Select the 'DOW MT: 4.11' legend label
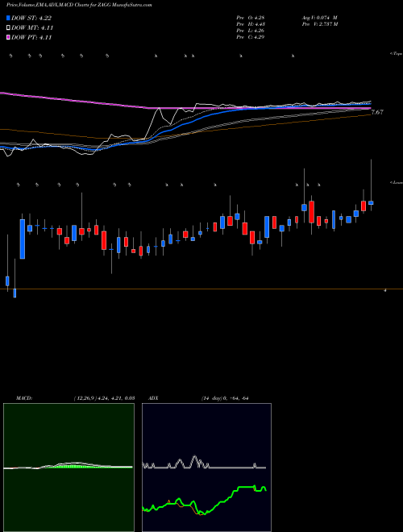Viewport: 403px width, 532px height. pyautogui.click(x=32, y=28)
